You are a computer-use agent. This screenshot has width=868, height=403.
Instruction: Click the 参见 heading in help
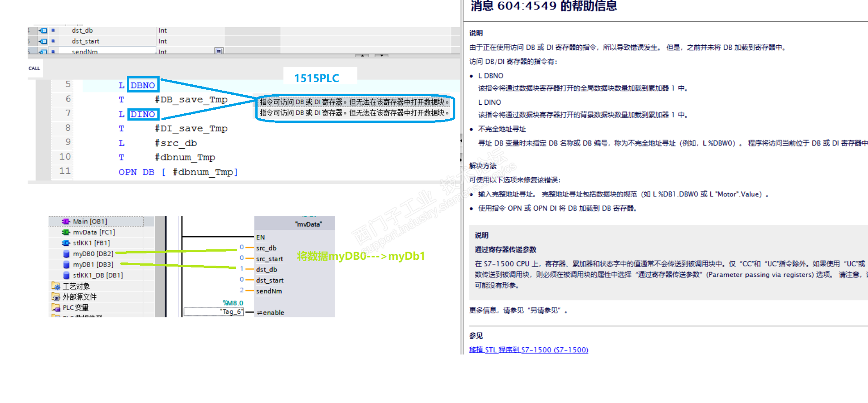(476, 336)
